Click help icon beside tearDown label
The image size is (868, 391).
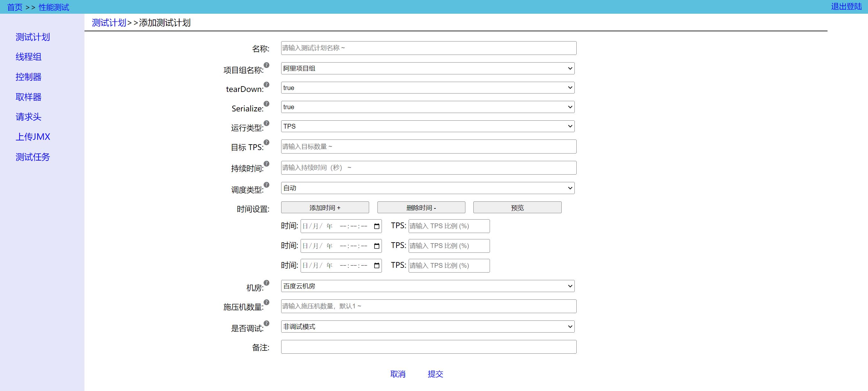[266, 84]
